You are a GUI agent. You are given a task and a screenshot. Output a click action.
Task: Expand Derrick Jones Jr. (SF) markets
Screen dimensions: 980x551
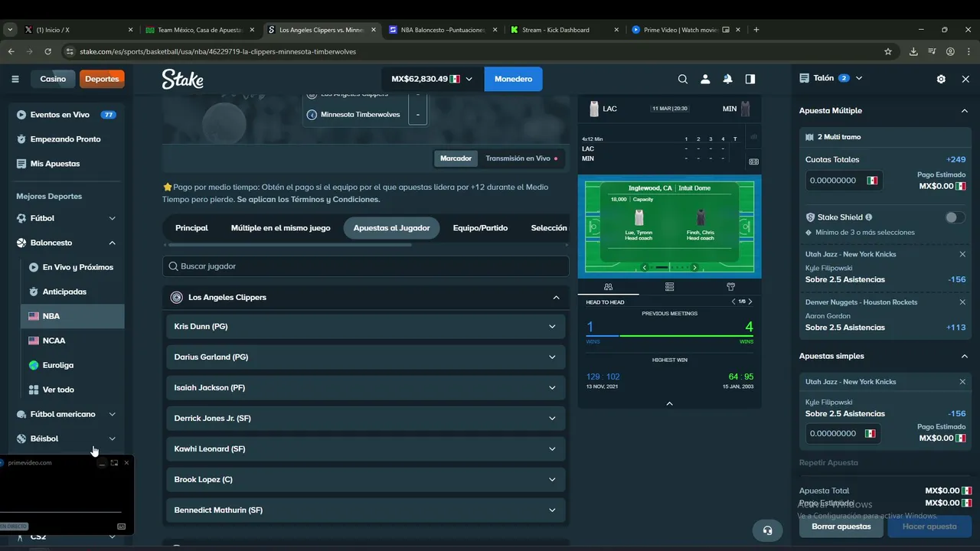(366, 419)
